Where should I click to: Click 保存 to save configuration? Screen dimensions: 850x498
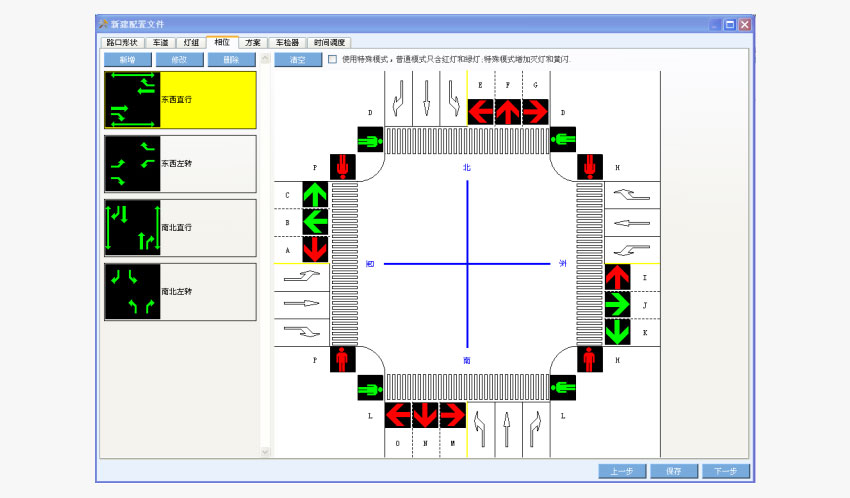[x=672, y=471]
